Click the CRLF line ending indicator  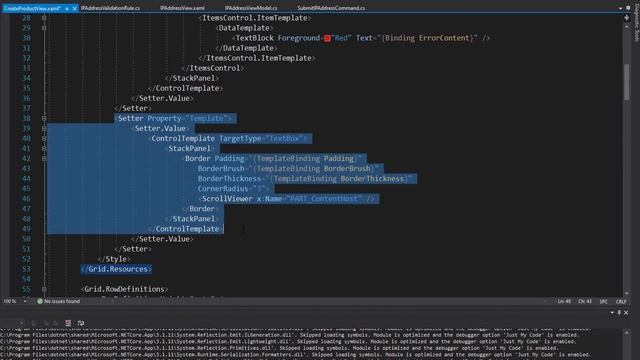621,301
